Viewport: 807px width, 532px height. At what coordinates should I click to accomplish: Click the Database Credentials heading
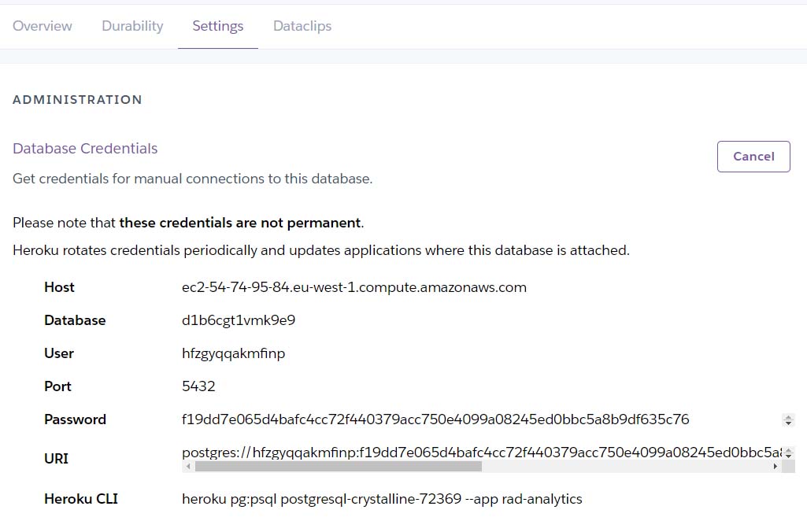85,149
